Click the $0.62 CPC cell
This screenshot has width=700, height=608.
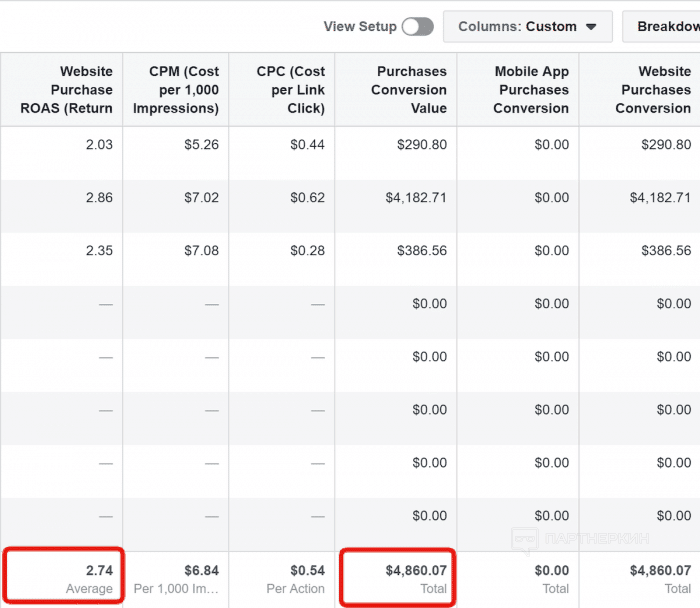pos(307,198)
